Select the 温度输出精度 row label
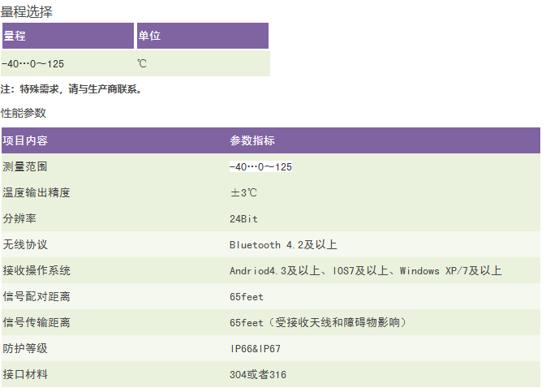546x392 pixels. click(x=37, y=192)
